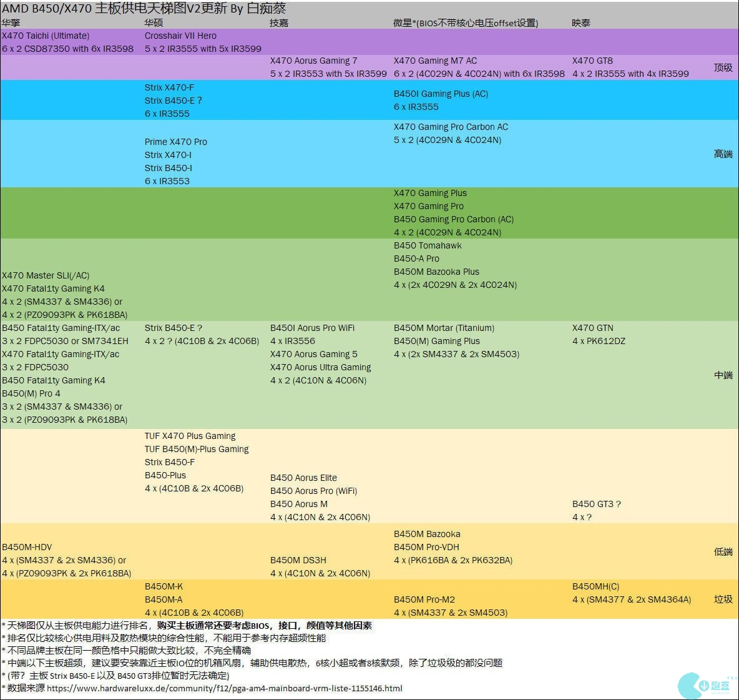Click '4 x (SM4377 & 2x SM4364A)' text
This screenshot has width=739, height=700.
[632, 599]
